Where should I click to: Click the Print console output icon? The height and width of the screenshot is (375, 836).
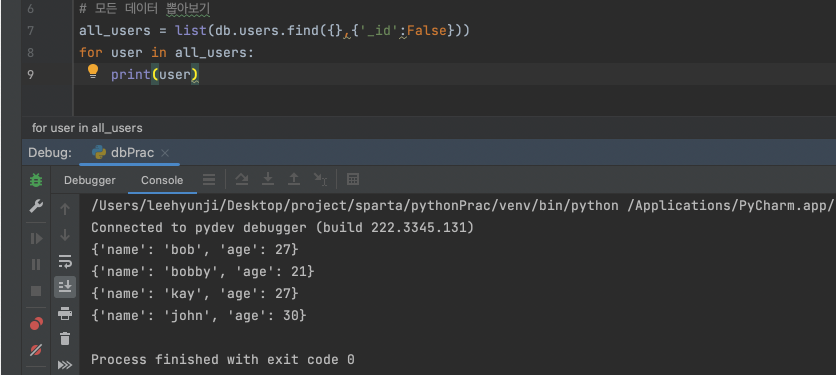(x=65, y=313)
